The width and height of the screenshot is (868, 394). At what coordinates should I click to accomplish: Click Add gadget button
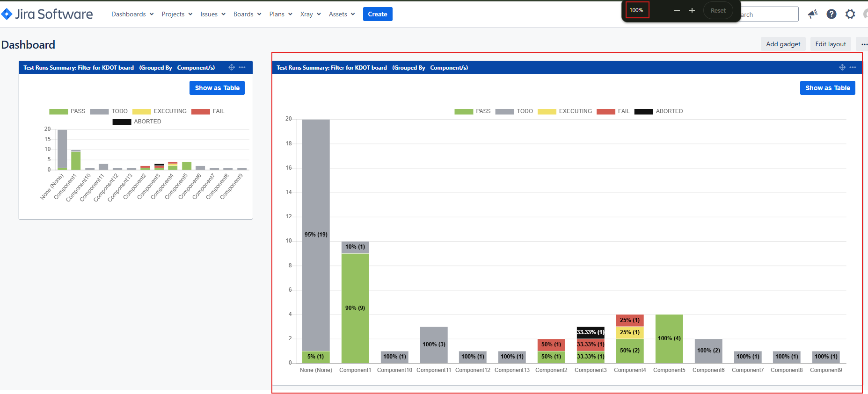(783, 44)
